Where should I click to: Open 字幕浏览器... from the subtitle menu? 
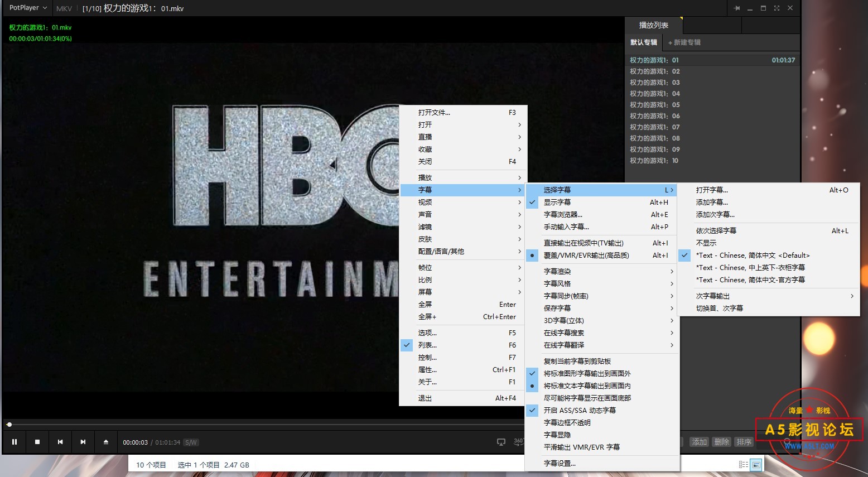pos(602,214)
